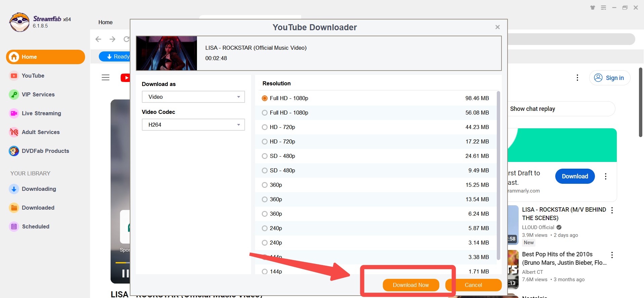Open the Home sidebar item
This screenshot has width=644, height=298.
pos(45,57)
